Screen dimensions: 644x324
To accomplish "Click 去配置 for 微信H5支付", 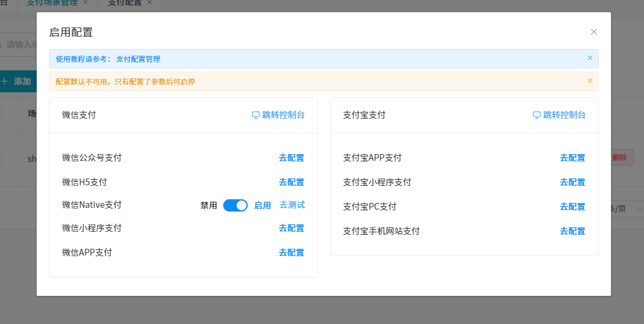I will click(x=292, y=182).
